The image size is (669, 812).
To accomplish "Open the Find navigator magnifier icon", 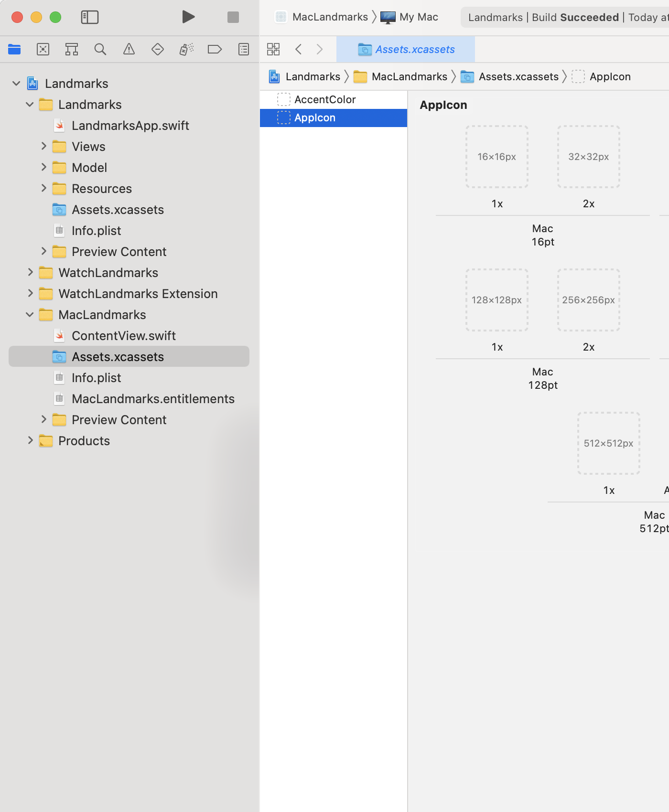I will point(100,49).
